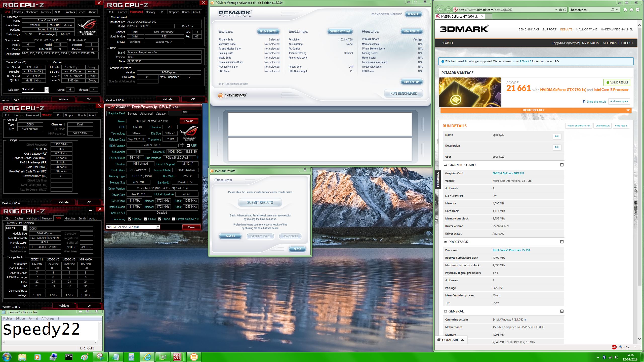Open the Socket #1 selection dropdown

tap(46, 89)
